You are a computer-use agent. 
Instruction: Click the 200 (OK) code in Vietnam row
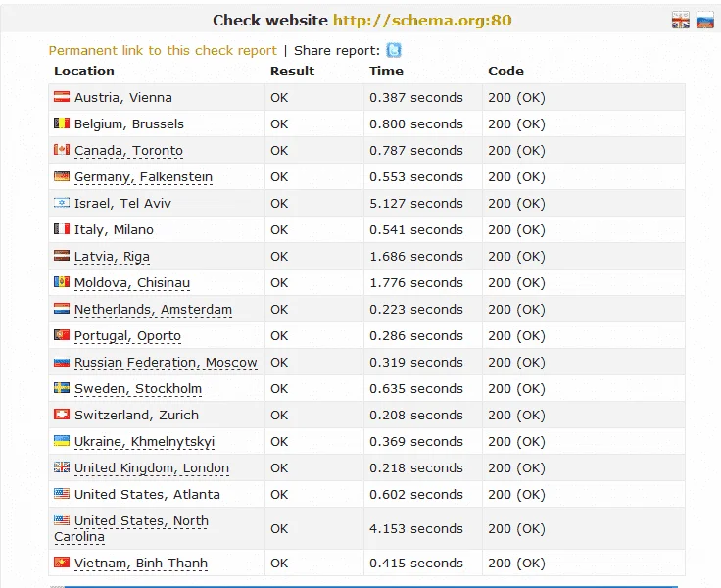point(516,563)
